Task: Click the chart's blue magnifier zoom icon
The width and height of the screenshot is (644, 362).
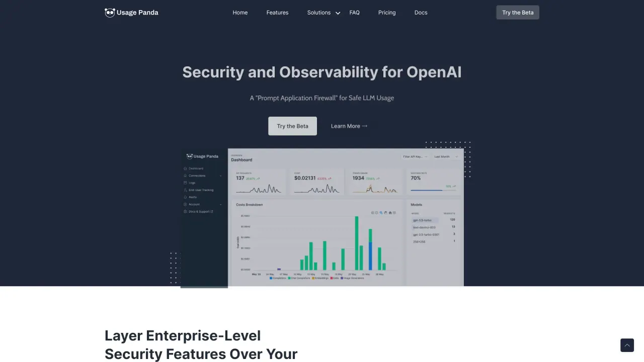Action: [x=381, y=213]
